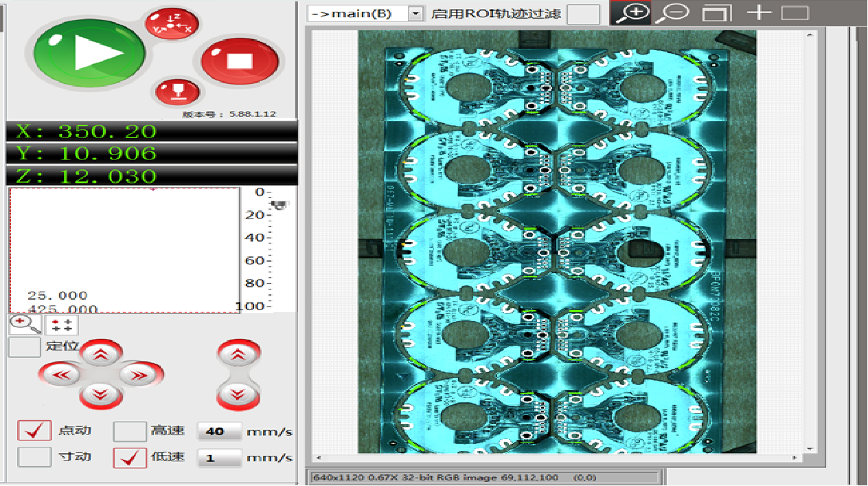Enable the 启用ROI轨迹过滤 checkbox
The image size is (868, 486).
(583, 14)
